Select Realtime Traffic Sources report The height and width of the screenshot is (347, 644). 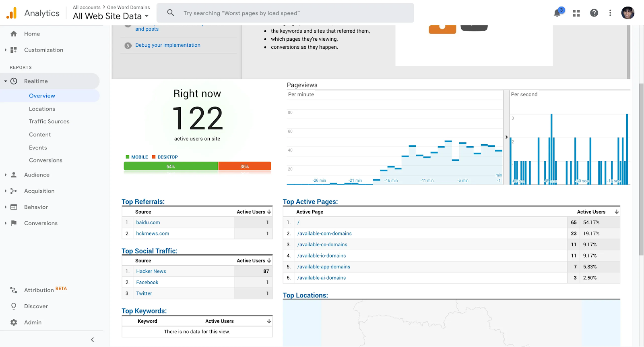(49, 121)
